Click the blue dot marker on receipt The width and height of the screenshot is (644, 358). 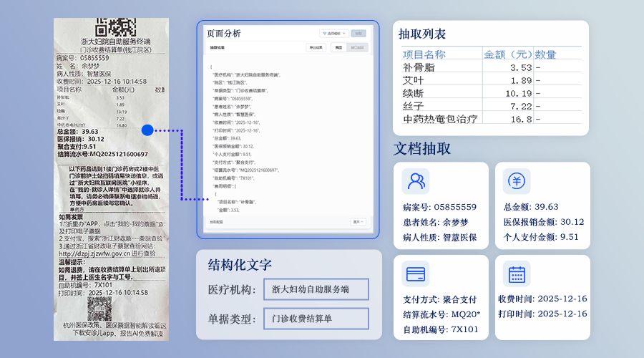(147, 130)
